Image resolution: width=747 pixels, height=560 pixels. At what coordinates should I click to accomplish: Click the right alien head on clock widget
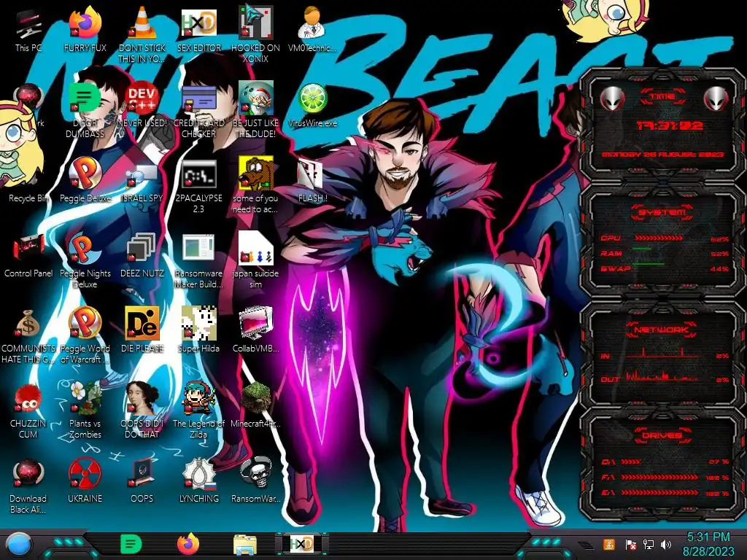coord(716,98)
